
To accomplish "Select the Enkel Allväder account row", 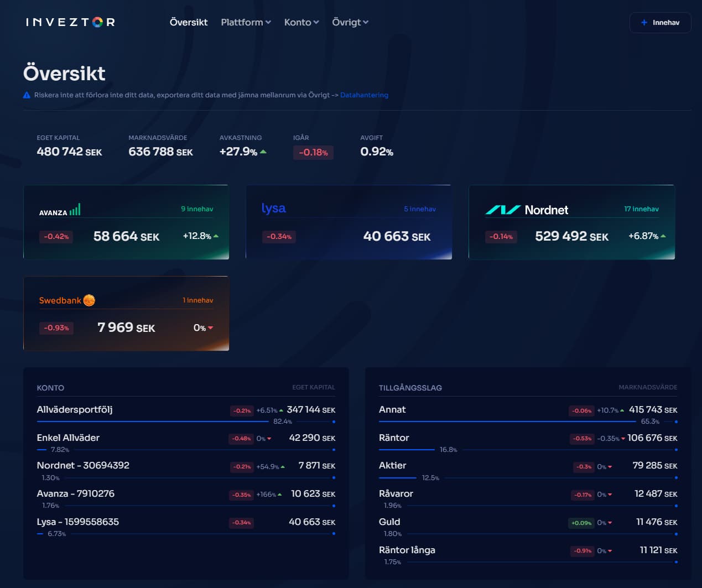I will (68, 438).
